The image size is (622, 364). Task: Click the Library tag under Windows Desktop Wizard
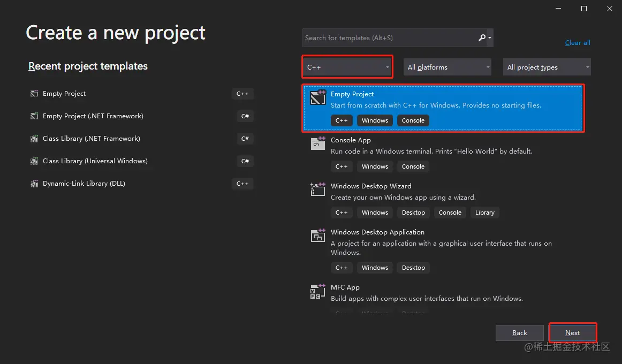tap(485, 213)
